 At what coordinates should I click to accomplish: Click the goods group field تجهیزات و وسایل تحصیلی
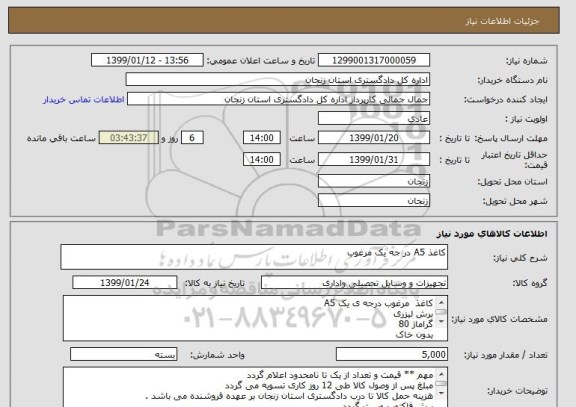pos(354,283)
